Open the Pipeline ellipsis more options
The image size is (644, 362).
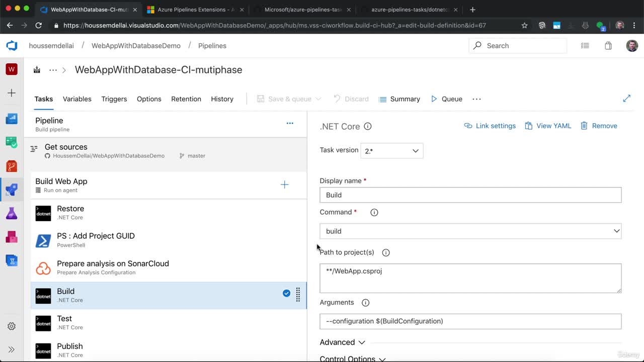tap(290, 123)
